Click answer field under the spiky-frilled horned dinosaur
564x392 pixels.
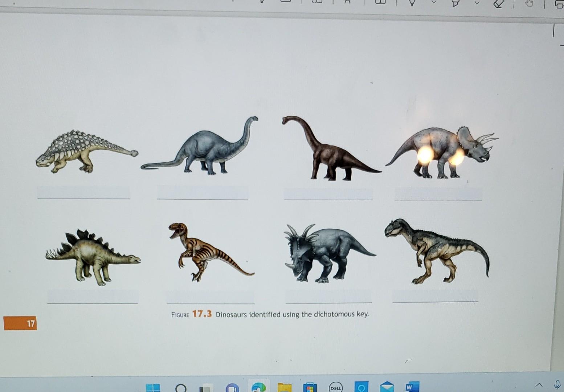[x=328, y=296]
